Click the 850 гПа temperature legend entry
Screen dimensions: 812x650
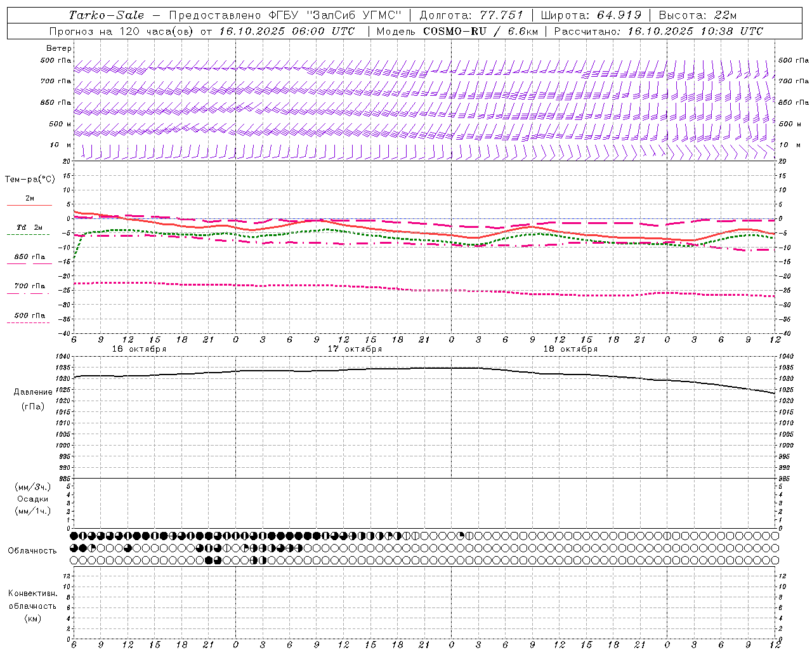(30, 257)
